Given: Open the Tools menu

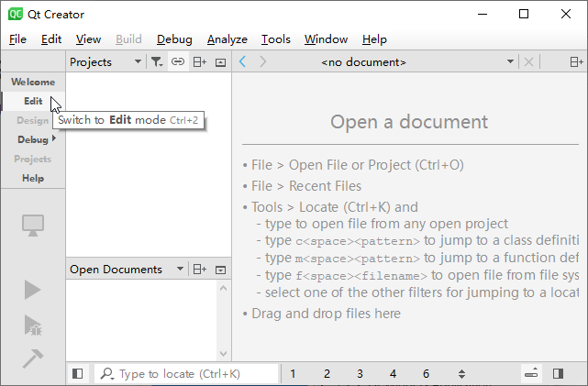Looking at the screenshot, I should [275, 39].
